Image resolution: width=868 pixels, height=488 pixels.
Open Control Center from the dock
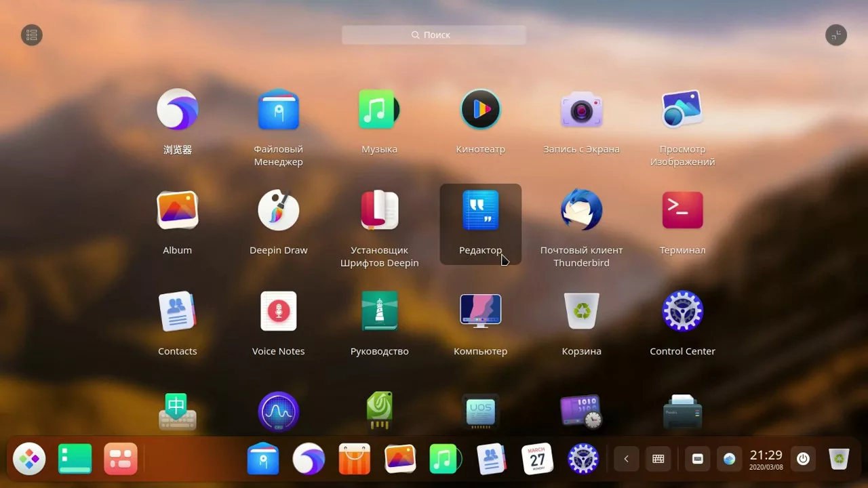coord(583,459)
